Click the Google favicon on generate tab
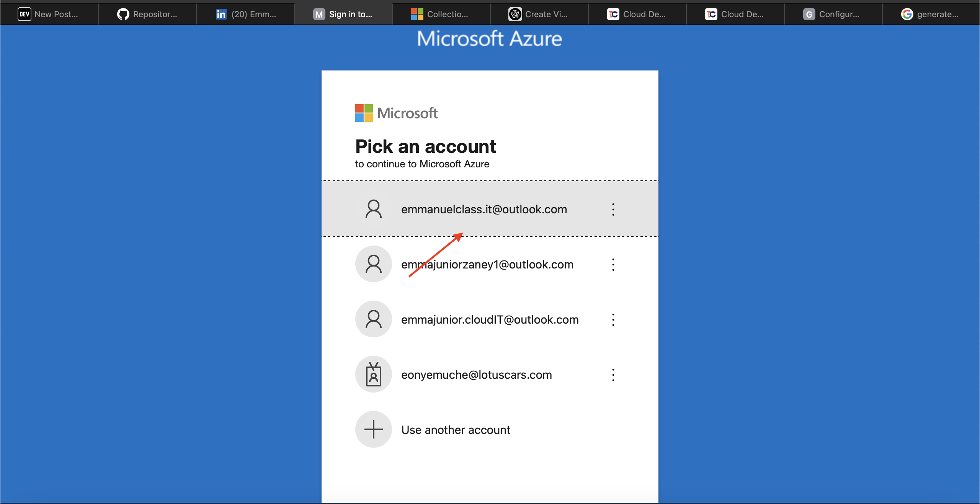Screen dimensions: 980x504 tap(907, 14)
